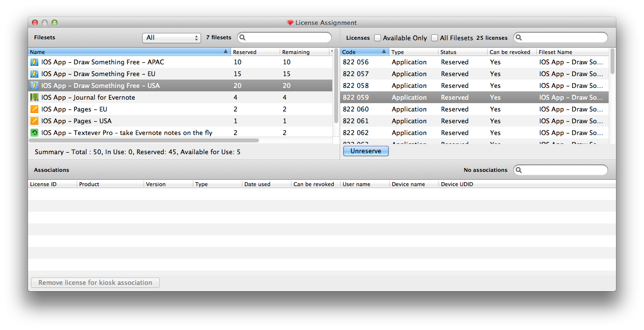The image size is (644, 330).
Task: Sort licenses by Fileset Name column
Action: pos(573,52)
